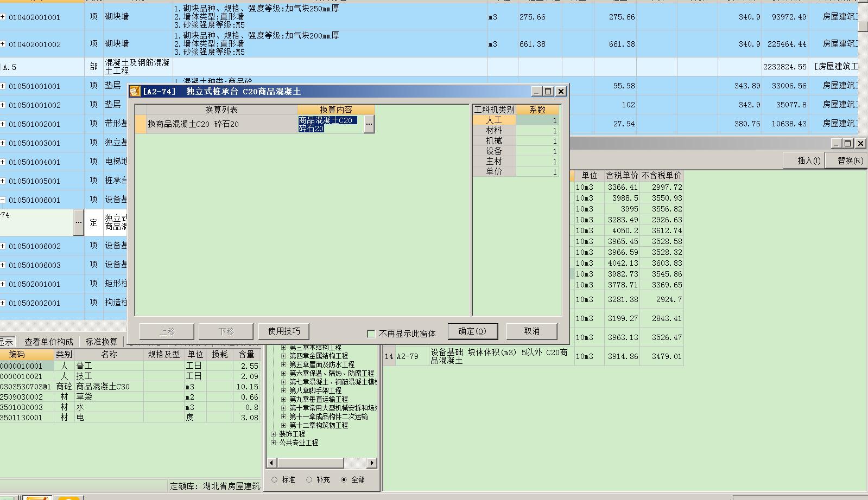Image resolution: width=868 pixels, height=500 pixels.
Task: Expand tree node 公共专业工程
Action: (273, 443)
